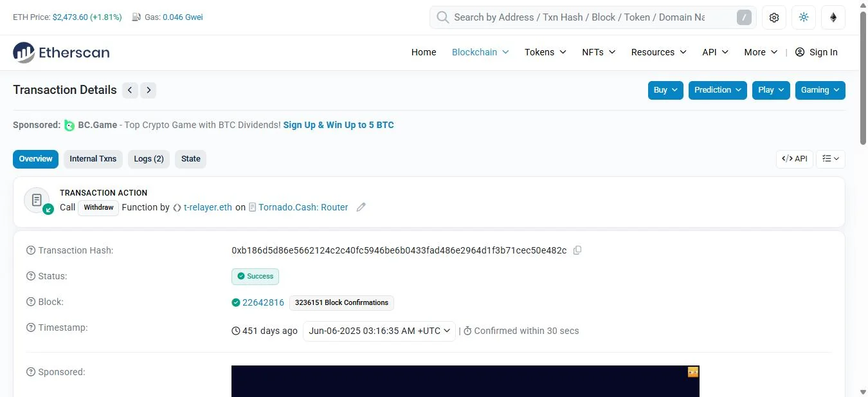
Task: Expand the NFTs menu
Action: [599, 52]
